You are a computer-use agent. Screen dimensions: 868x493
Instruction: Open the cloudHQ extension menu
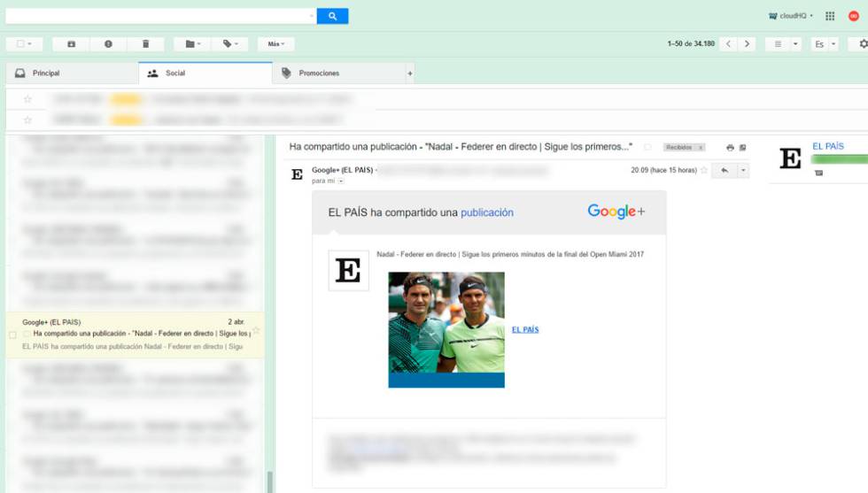point(791,16)
